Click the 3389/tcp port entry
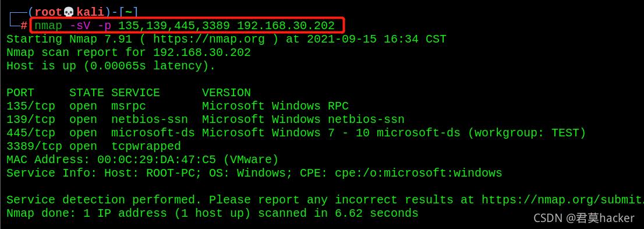Screen dimensions: 644x229 point(34,146)
